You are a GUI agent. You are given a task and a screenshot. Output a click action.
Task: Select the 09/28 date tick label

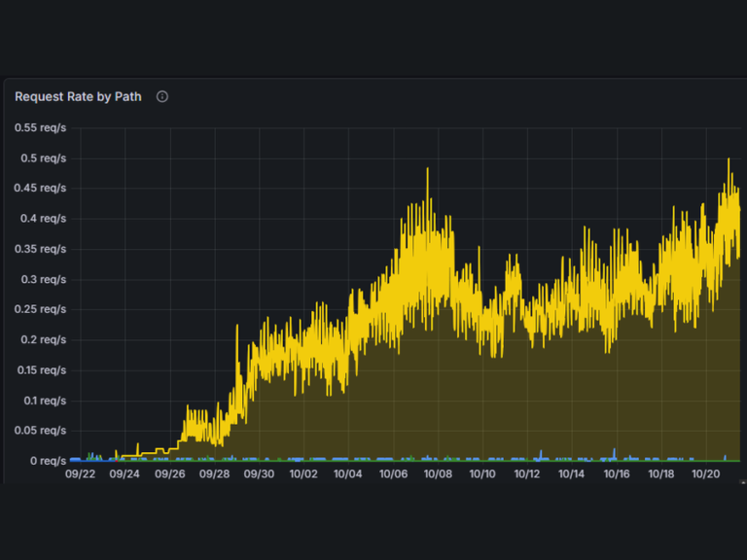point(214,473)
